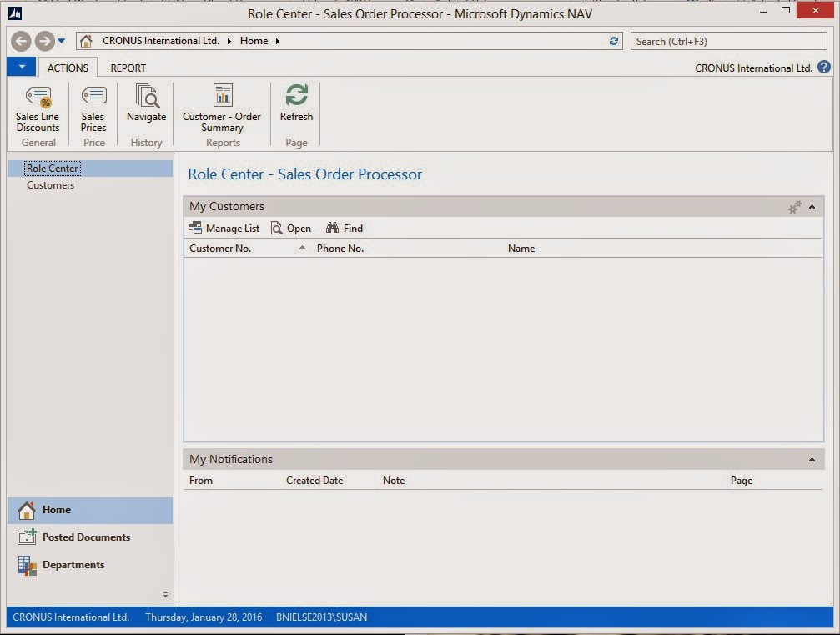840x635 pixels.
Task: Click the home icon in address bar
Action: click(x=86, y=41)
